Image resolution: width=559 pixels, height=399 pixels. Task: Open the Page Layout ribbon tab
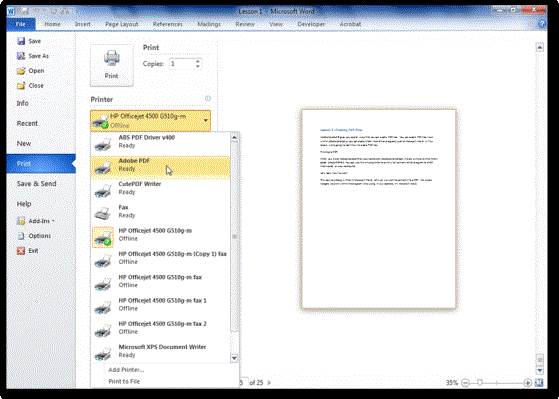coord(122,24)
